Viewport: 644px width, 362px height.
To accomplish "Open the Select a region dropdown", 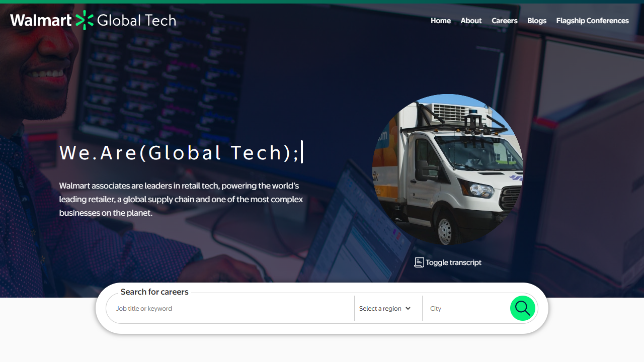I will (384, 309).
